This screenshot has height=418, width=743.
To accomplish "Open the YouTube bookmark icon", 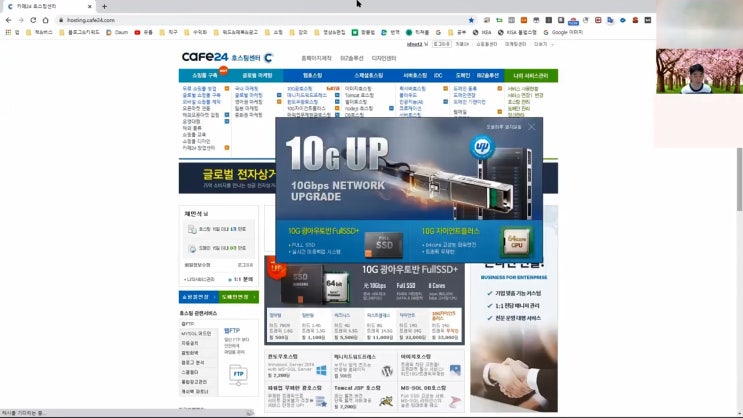I will click(x=137, y=32).
